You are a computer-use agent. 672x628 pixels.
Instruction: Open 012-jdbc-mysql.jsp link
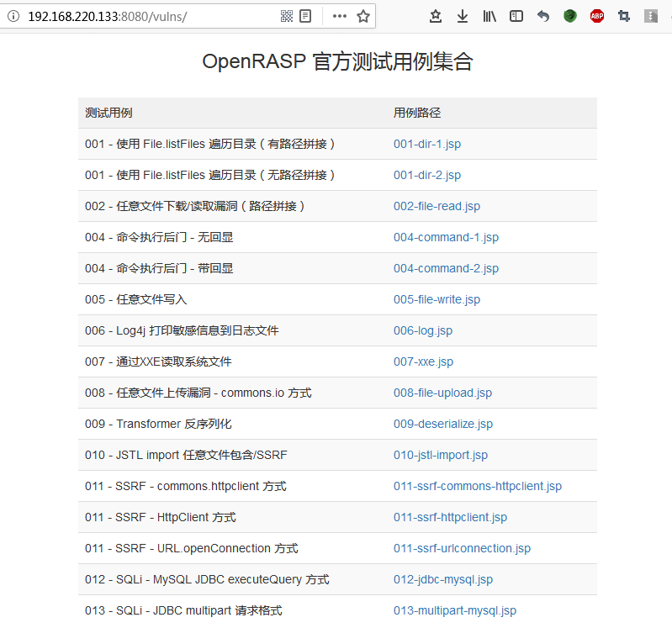pos(443,579)
